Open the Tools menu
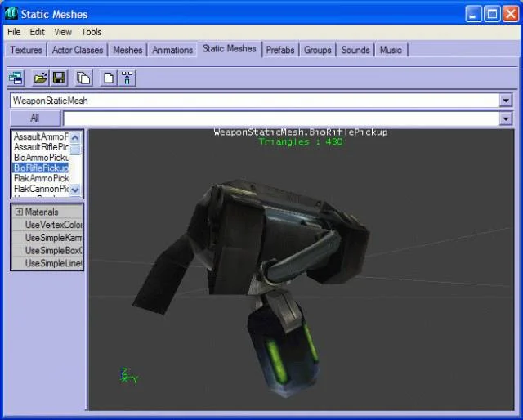 pyautogui.click(x=92, y=32)
